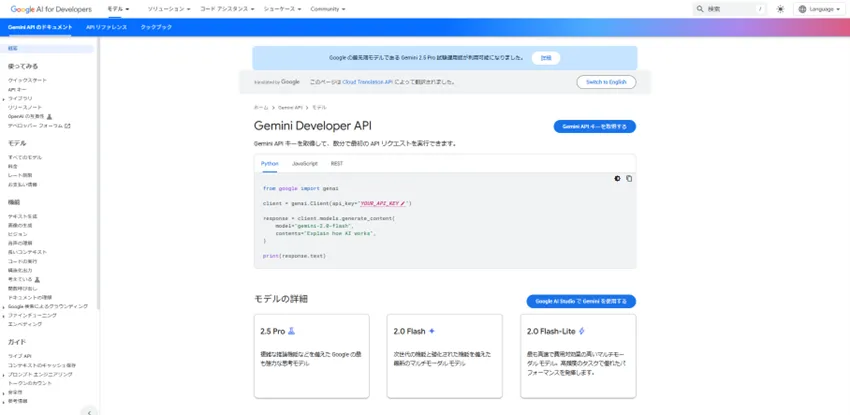Open the Community dropdown menu
The width and height of the screenshot is (850, 415).
328,9
